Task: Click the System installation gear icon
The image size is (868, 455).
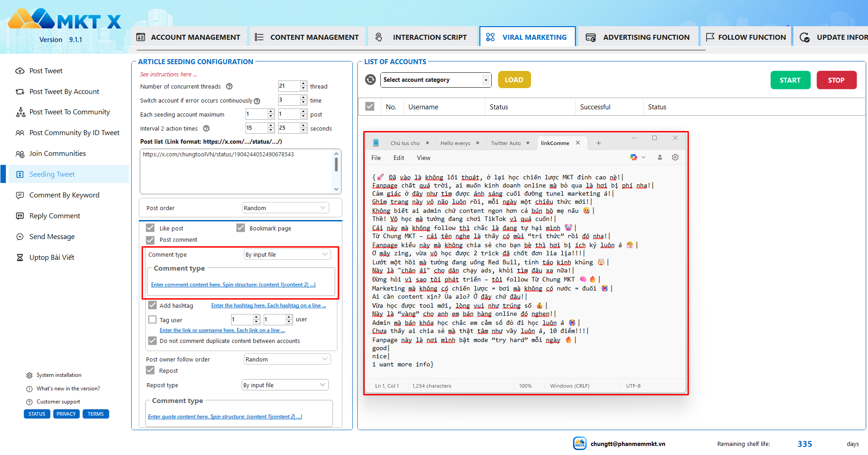Action: pos(29,375)
